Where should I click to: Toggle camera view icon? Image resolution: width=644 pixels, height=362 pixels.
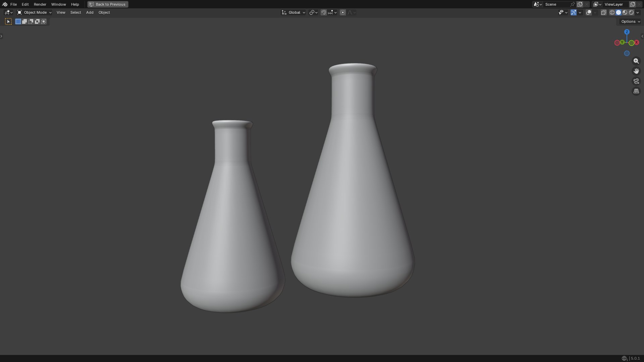coord(636,81)
